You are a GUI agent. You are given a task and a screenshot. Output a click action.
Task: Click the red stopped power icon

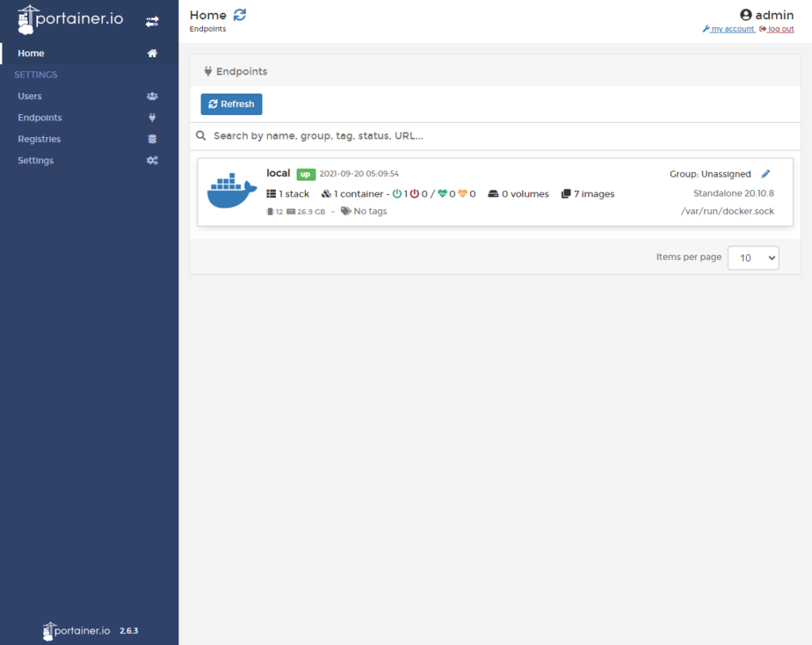pos(414,193)
